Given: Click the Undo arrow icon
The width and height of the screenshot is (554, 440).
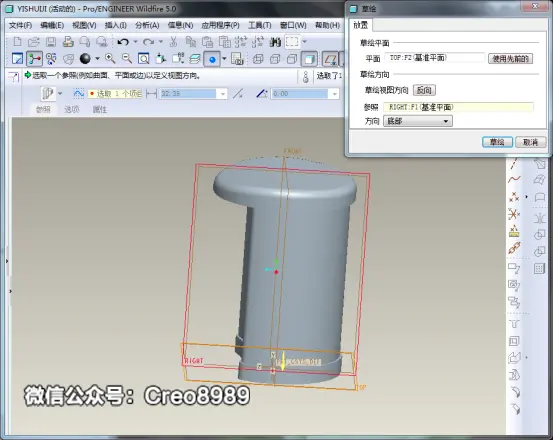Looking at the screenshot, I should click(123, 42).
